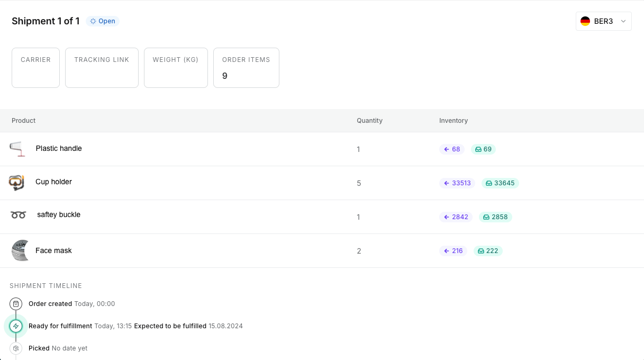The height and width of the screenshot is (360, 644).
Task: Click the Picked timeline step icon
Action: [16, 348]
